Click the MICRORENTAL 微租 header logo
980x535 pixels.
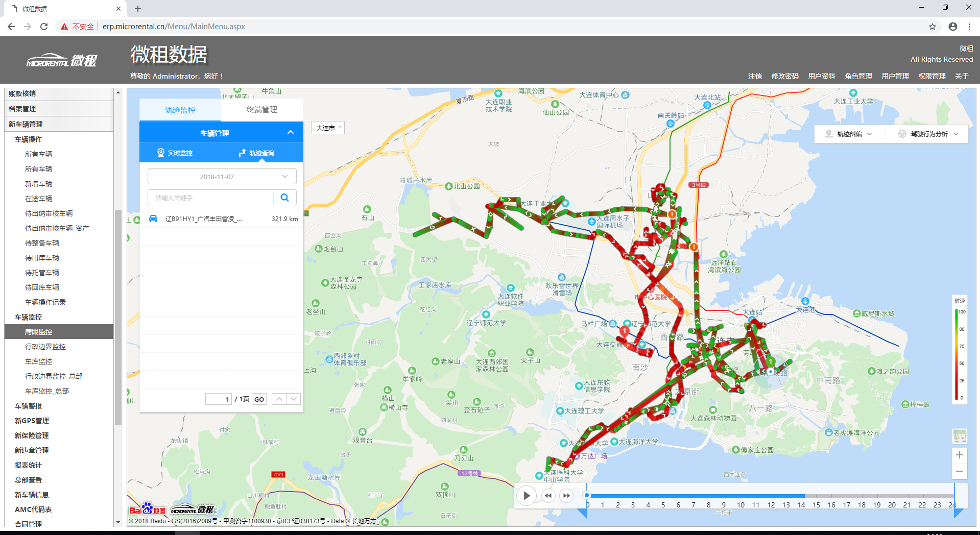pyautogui.click(x=62, y=61)
